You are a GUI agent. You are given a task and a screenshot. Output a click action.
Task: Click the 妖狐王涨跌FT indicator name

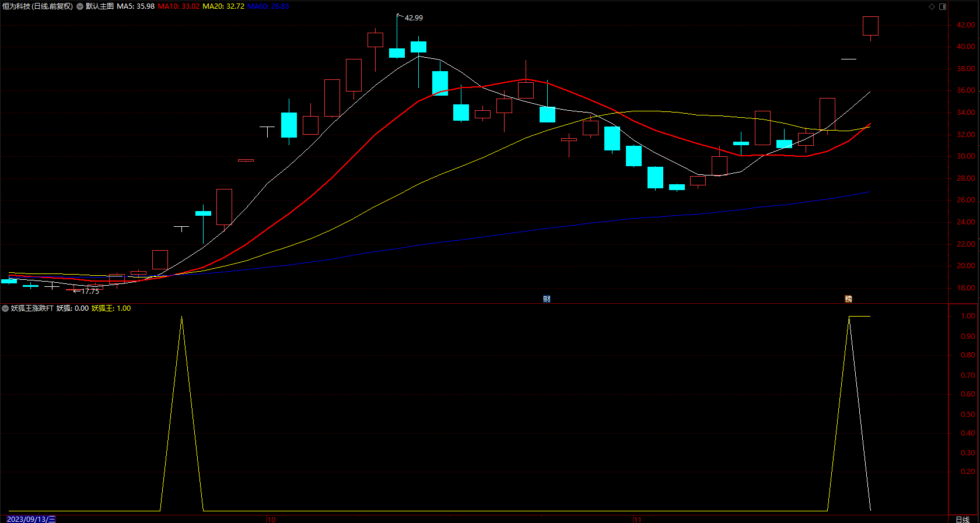pyautogui.click(x=32, y=308)
